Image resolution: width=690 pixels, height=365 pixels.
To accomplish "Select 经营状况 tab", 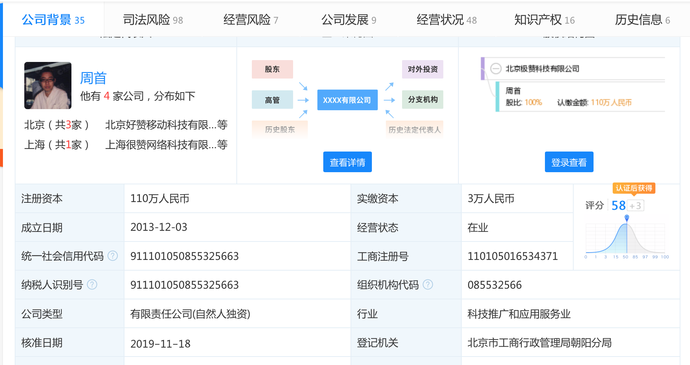I will click(x=447, y=20).
